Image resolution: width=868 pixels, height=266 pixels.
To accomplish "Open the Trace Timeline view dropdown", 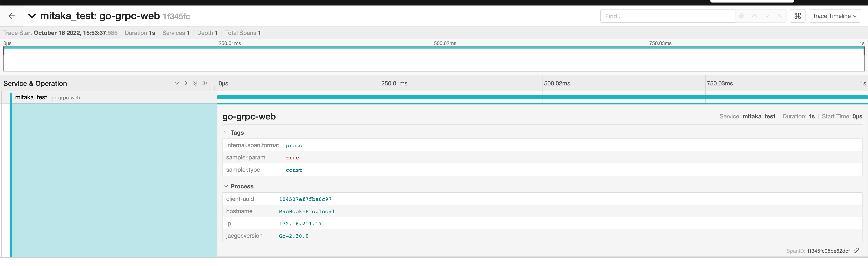I will [834, 16].
